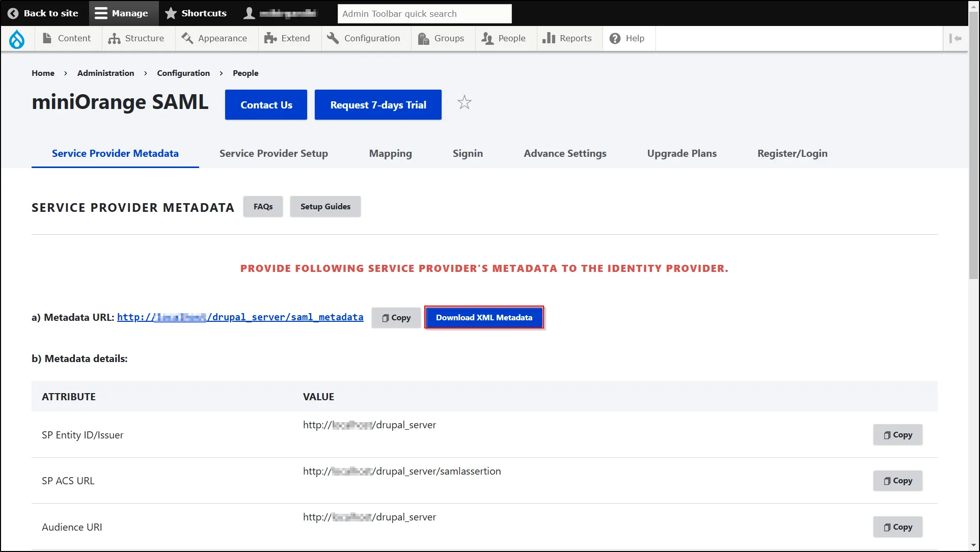Click the Drupal logo icon top left
The height and width of the screenshot is (552, 980).
click(17, 38)
